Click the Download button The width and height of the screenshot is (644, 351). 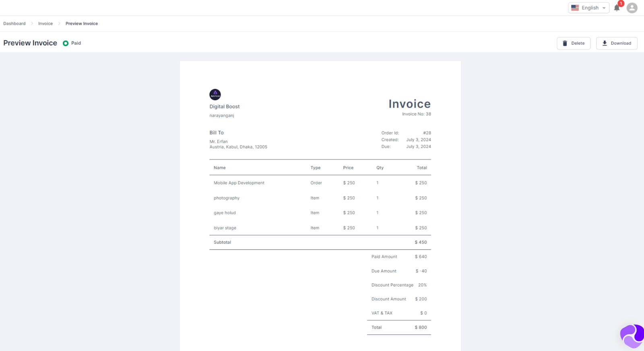pos(616,43)
